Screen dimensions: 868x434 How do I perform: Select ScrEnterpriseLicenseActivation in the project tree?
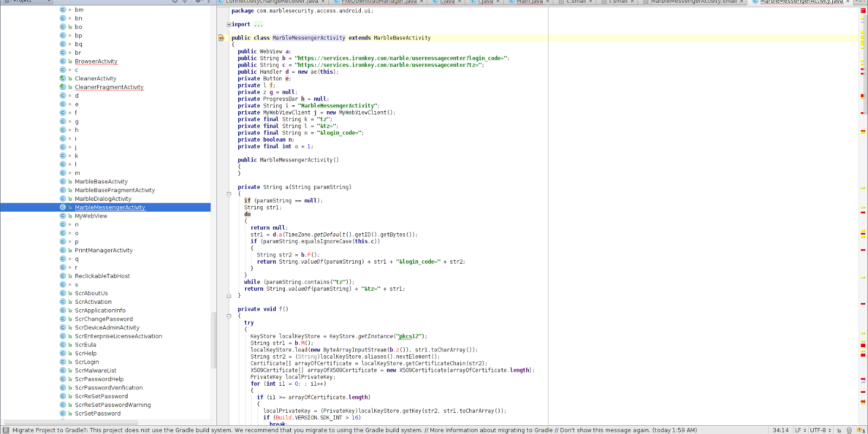[x=118, y=336]
